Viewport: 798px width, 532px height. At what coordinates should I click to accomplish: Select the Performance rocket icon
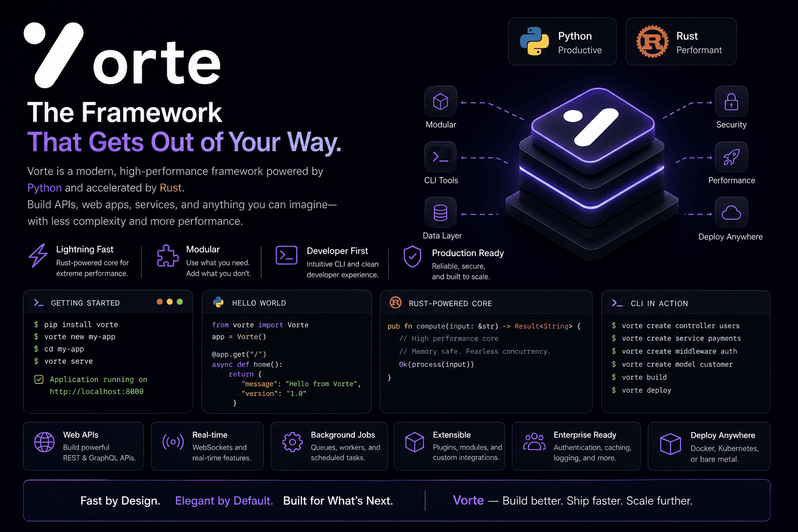tap(731, 157)
